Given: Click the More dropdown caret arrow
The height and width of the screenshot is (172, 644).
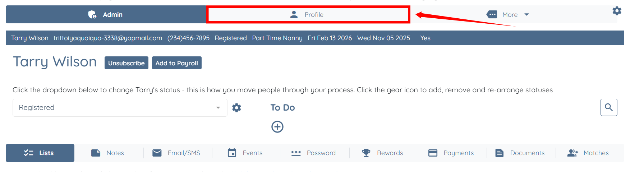Looking at the screenshot, I should [526, 15].
